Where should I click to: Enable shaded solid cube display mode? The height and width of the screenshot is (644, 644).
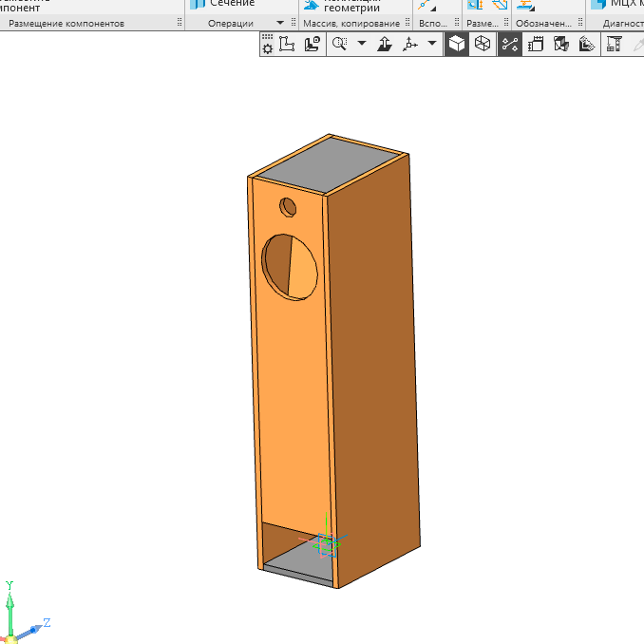tap(457, 44)
